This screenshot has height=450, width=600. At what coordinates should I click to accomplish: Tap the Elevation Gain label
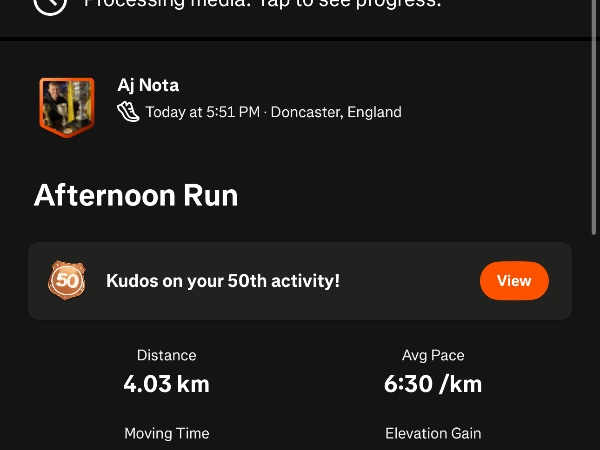pos(433,433)
